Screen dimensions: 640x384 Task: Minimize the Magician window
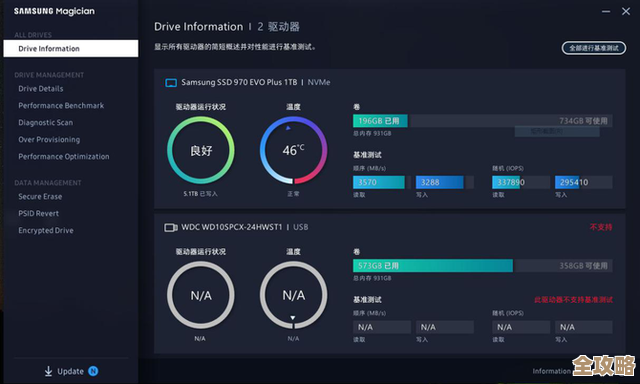tap(606, 11)
